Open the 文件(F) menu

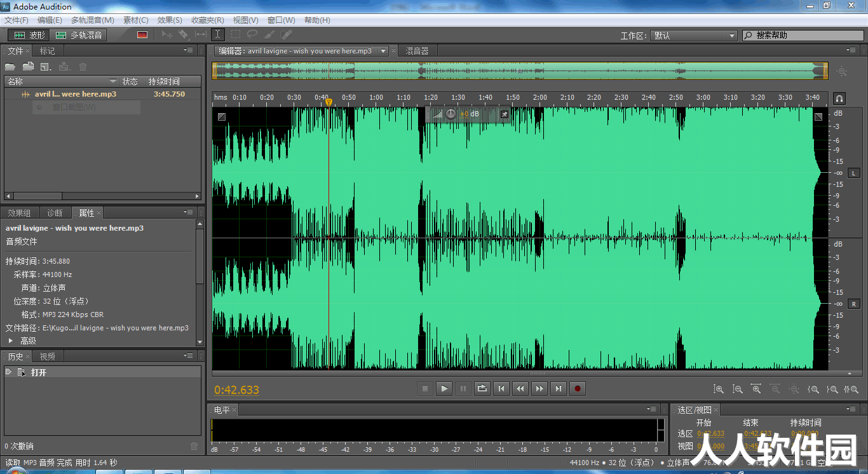point(17,20)
